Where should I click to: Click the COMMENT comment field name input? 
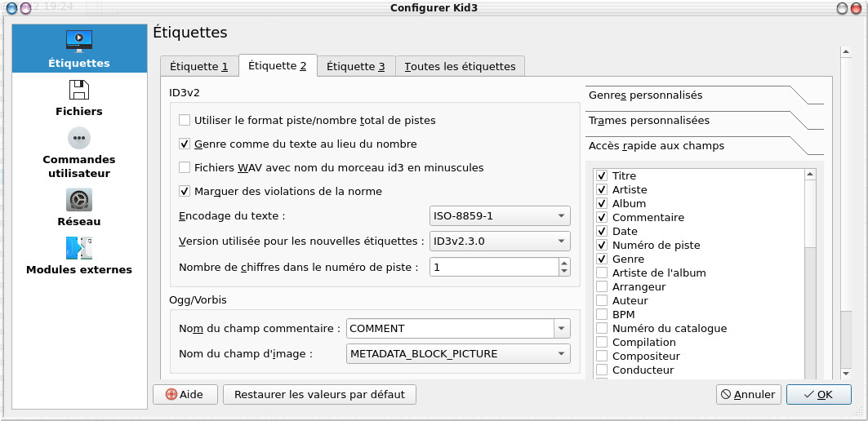450,328
